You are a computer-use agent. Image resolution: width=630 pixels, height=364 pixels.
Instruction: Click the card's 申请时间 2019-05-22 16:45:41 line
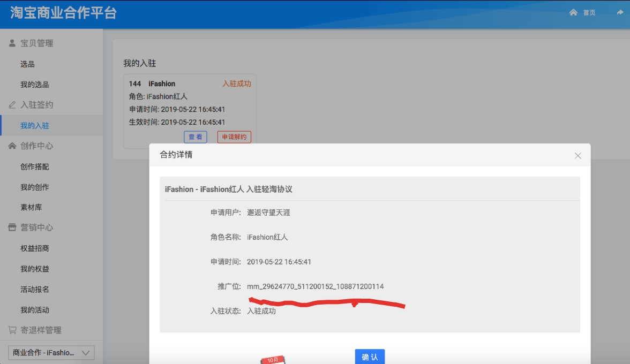[x=177, y=109]
